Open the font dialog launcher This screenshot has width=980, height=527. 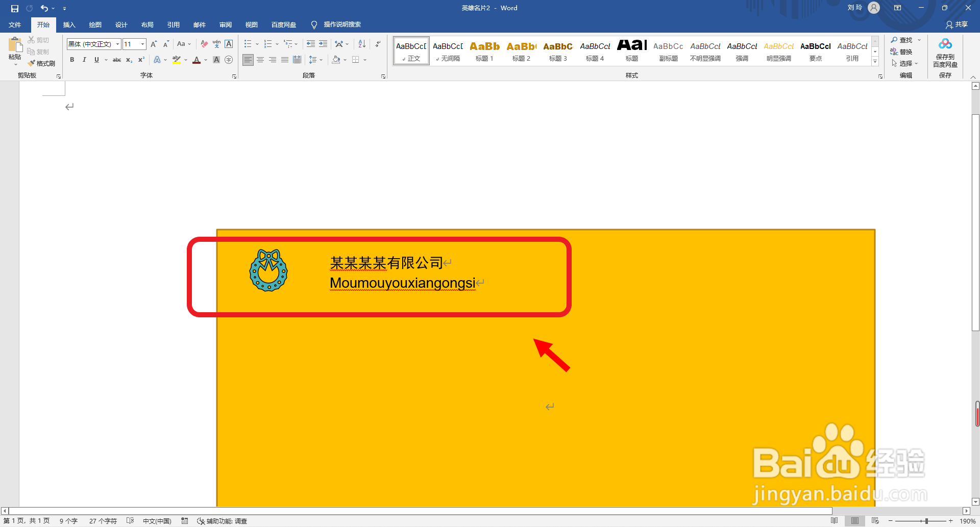coord(234,76)
